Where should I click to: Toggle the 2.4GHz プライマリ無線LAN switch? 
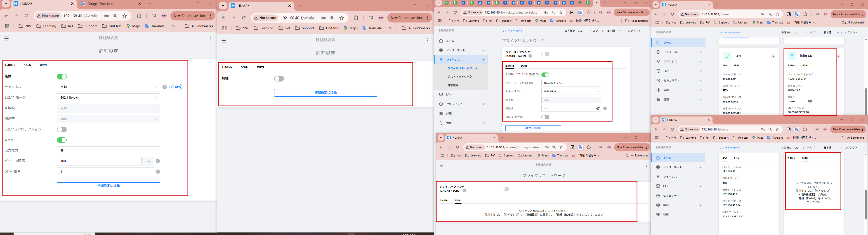[545, 75]
